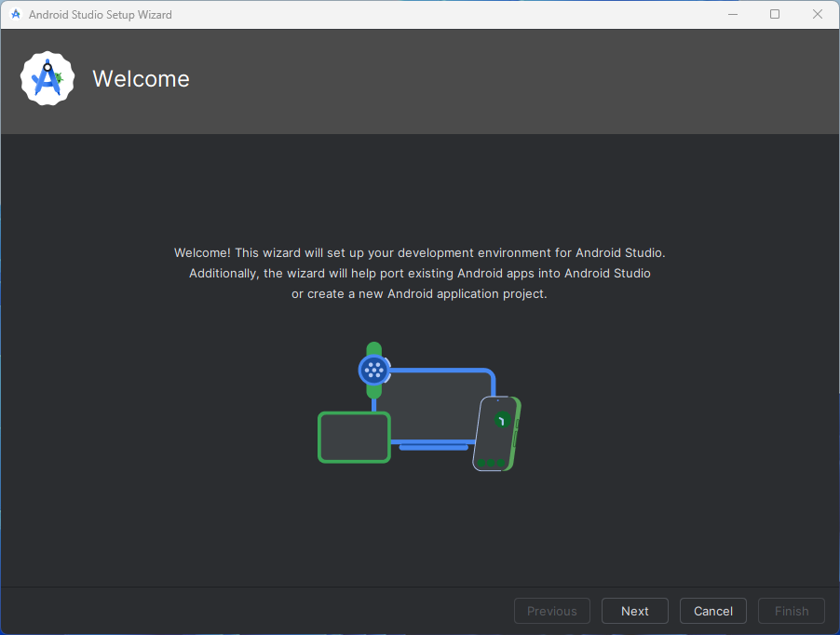Click the disabled Finish button

[791, 611]
